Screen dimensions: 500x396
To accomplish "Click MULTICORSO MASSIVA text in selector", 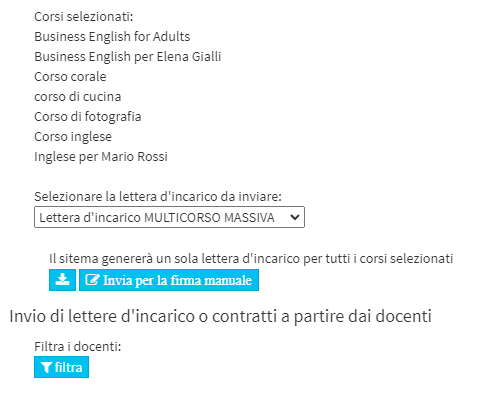I will click(209, 218).
